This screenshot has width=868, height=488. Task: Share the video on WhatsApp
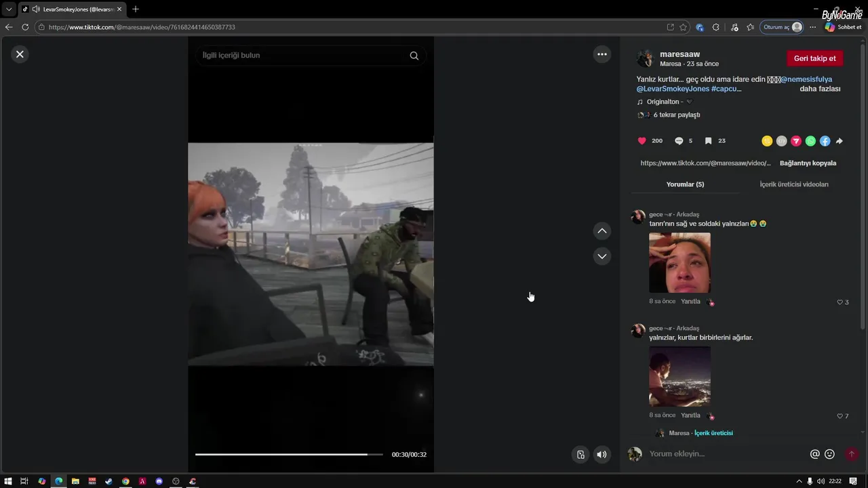point(810,141)
